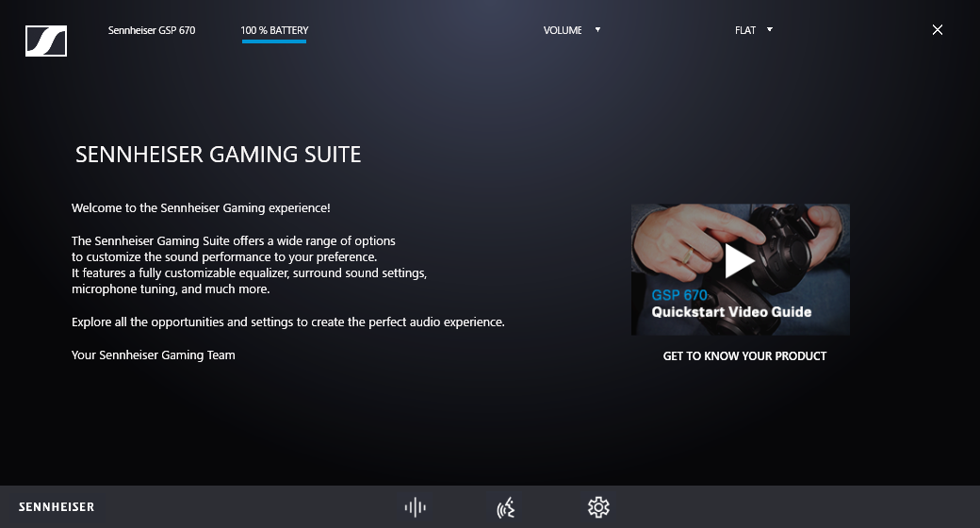Click the battery level blue bar
The width and height of the screenshot is (980, 528).
coord(274,41)
